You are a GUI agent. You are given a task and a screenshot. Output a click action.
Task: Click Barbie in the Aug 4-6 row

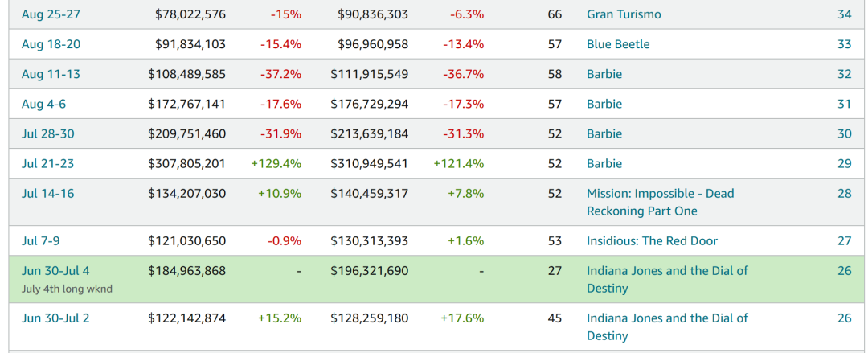(x=604, y=104)
